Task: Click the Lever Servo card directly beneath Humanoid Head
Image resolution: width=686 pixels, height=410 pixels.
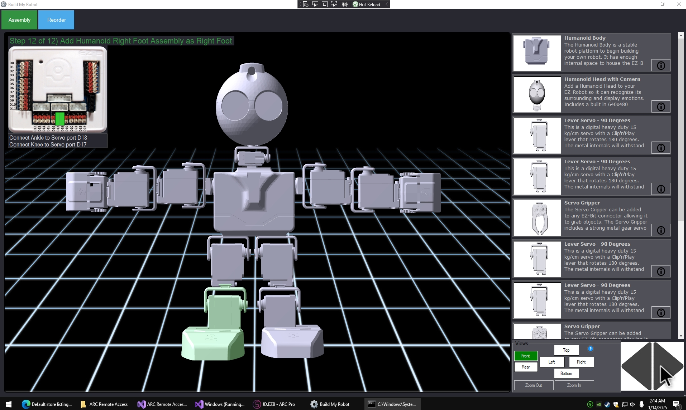Action: click(592, 135)
